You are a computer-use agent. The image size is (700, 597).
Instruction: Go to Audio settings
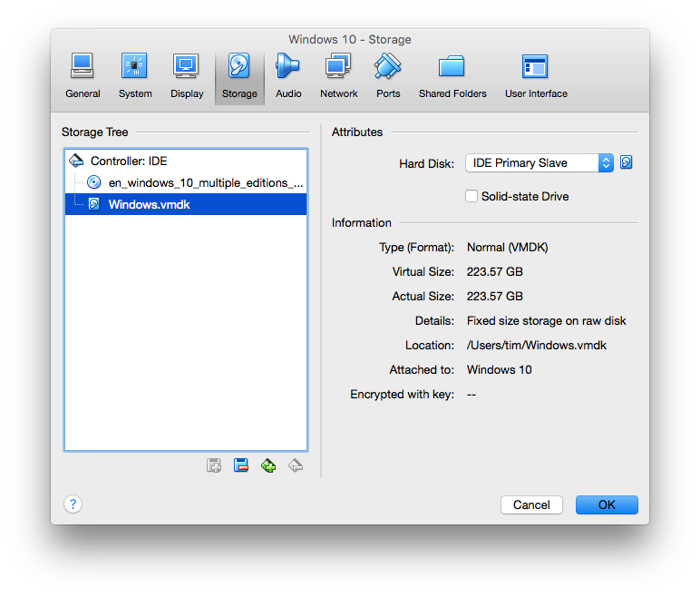coord(288,76)
